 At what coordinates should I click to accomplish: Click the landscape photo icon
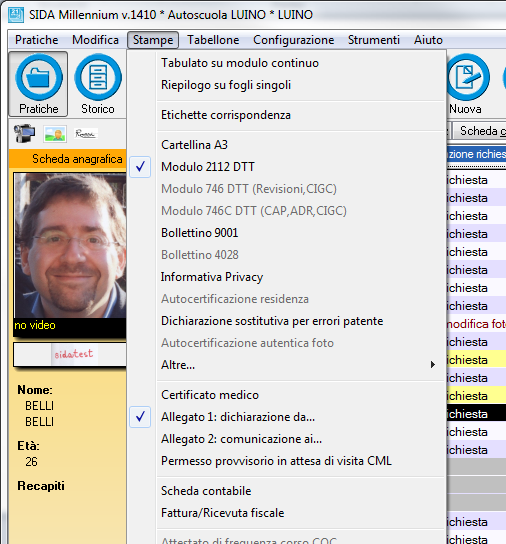coord(55,134)
